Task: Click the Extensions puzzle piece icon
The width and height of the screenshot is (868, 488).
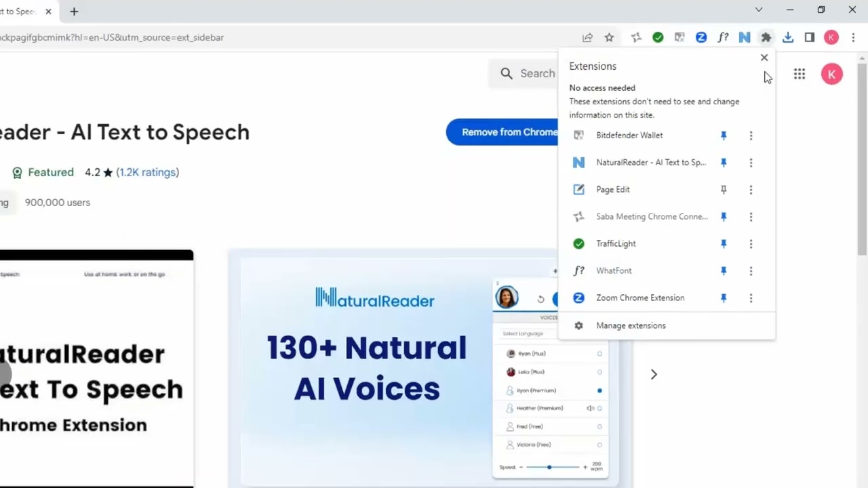Action: coord(766,37)
